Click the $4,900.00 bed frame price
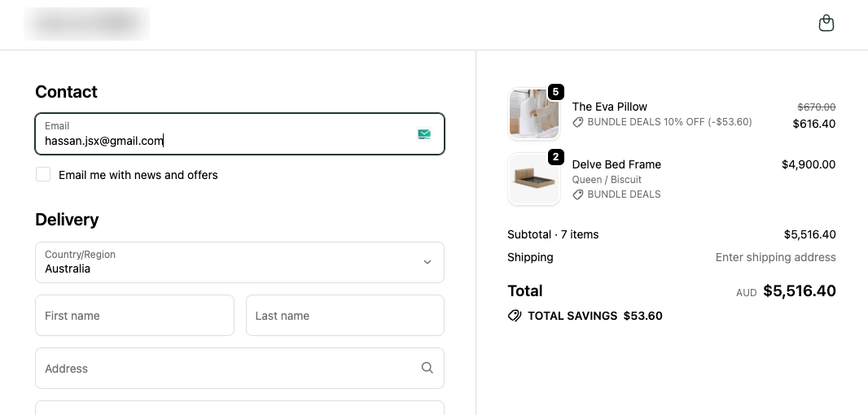This screenshot has width=868, height=415. (809, 164)
